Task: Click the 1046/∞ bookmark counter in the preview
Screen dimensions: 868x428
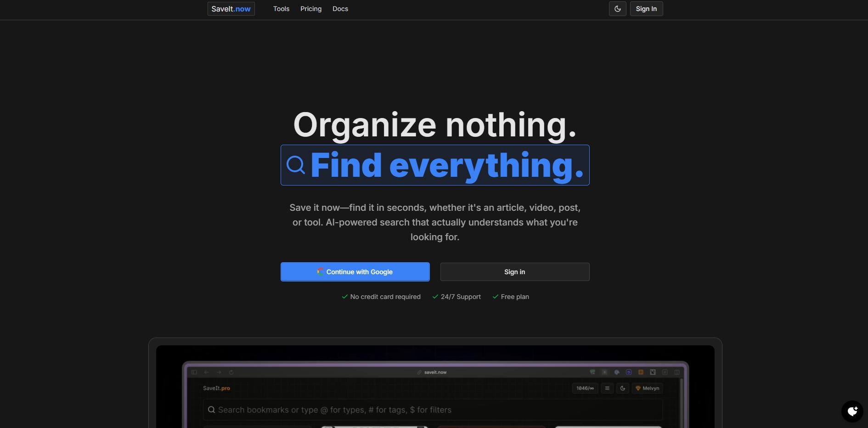Action: [x=585, y=388]
